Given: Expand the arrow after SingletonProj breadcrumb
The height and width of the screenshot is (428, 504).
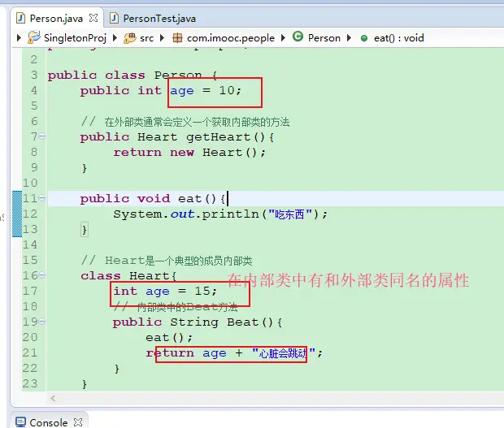Looking at the screenshot, I should pos(115,38).
